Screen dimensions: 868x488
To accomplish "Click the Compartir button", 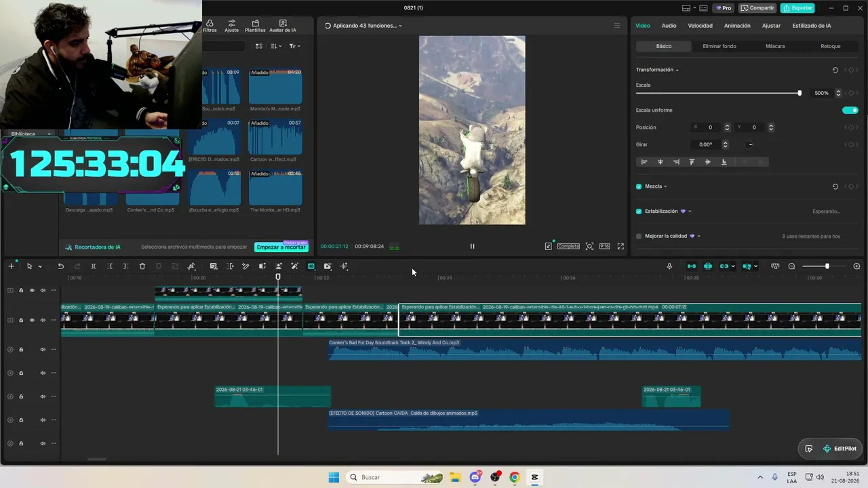I will click(x=757, y=8).
